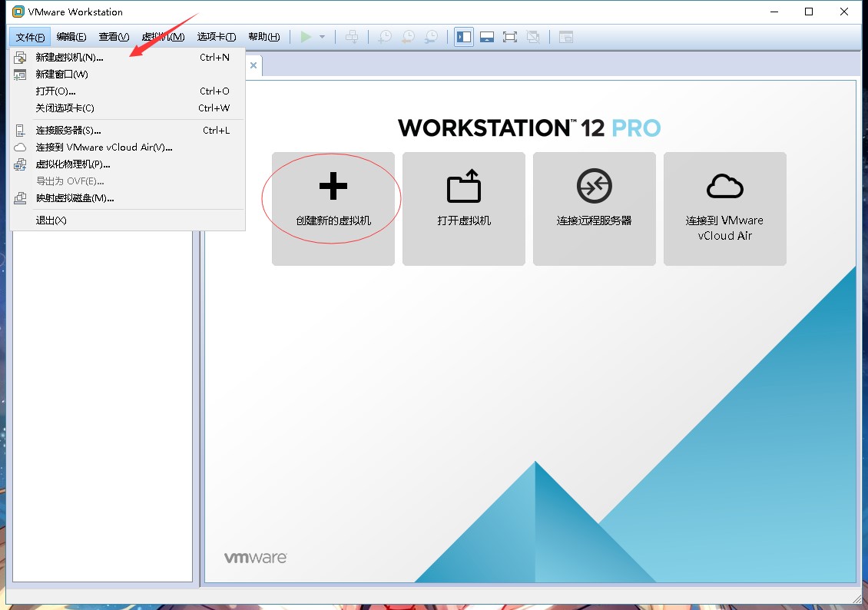Expand the power options dropdown arrow
868x610 pixels.
322,37
